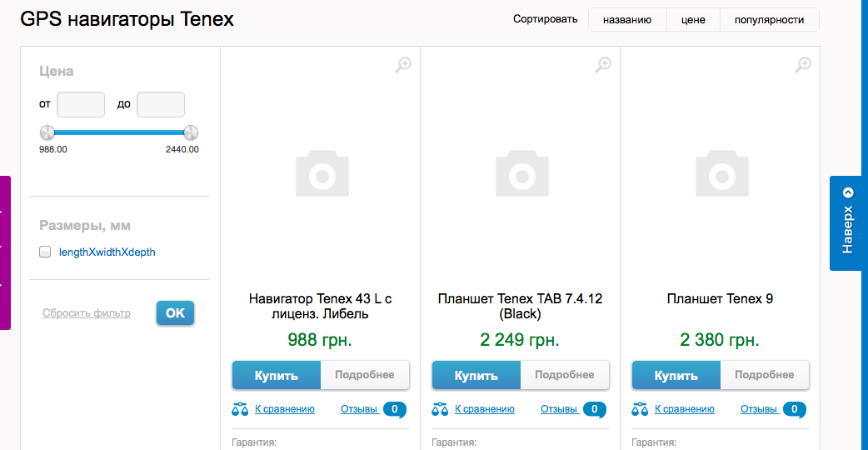Zoom image of Навигатор Tenex 43 L
The height and width of the screenshot is (450, 868).
coord(403,65)
